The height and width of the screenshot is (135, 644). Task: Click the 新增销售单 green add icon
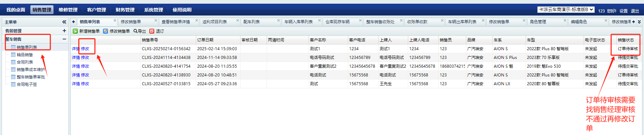click(x=75, y=31)
